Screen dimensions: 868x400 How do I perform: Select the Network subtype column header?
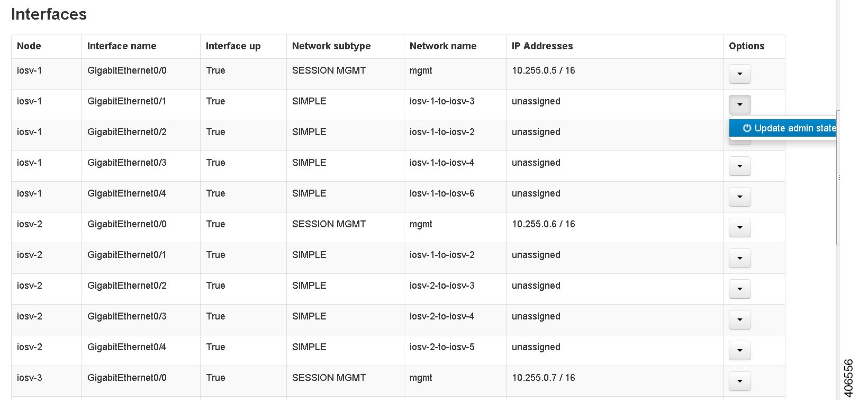(331, 46)
